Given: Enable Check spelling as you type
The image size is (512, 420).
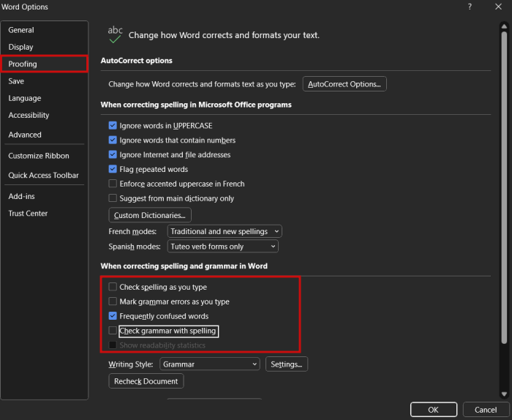Looking at the screenshot, I should click(113, 288).
